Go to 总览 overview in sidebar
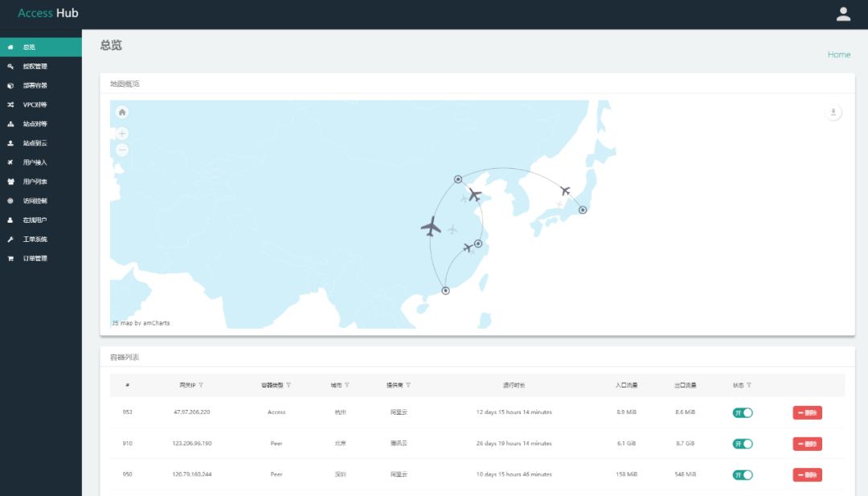The image size is (868, 496). 41,47
